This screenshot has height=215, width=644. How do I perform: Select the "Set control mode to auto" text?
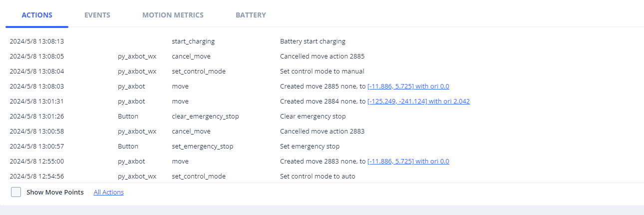point(318,176)
